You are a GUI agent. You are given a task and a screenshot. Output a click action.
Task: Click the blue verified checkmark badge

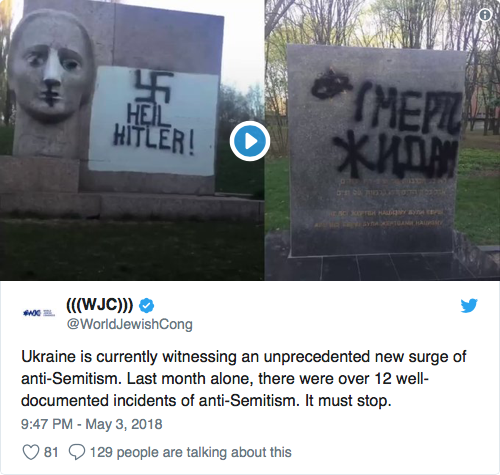[x=146, y=305]
